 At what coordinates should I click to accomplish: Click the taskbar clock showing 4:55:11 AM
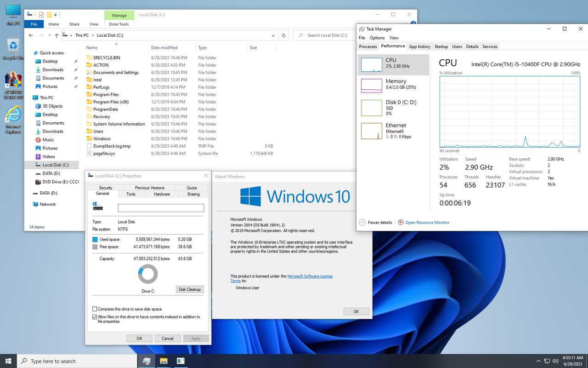coord(572,361)
